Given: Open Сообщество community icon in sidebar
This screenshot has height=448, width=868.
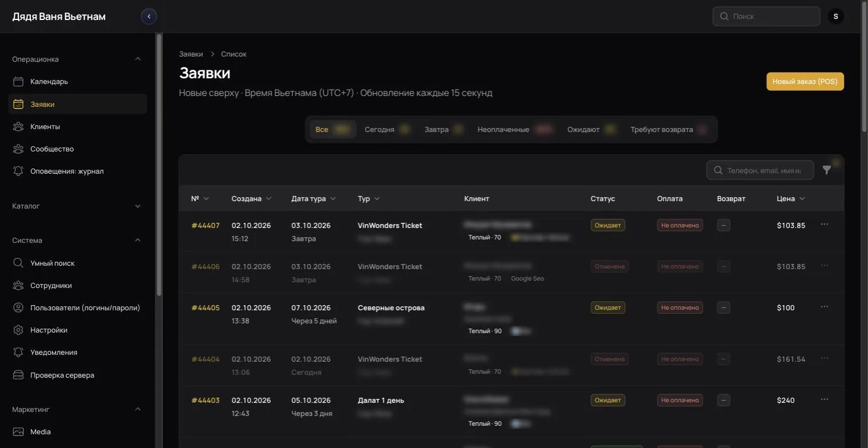Looking at the screenshot, I should click(18, 149).
